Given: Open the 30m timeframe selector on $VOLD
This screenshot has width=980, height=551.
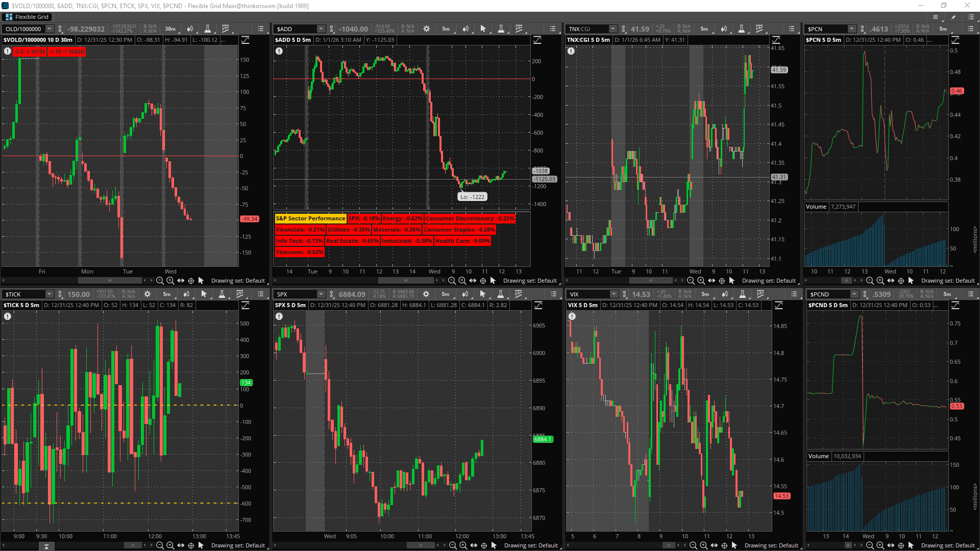Looking at the screenshot, I should [170, 29].
